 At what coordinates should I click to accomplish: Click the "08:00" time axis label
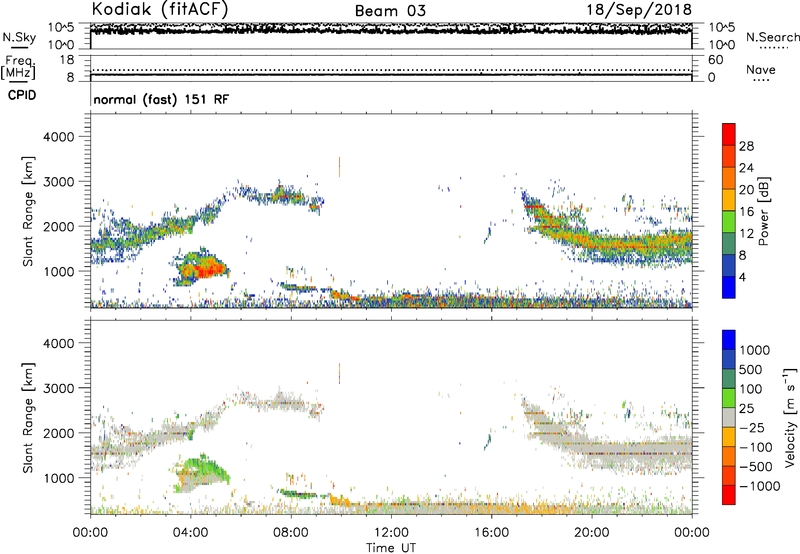pos(291,533)
